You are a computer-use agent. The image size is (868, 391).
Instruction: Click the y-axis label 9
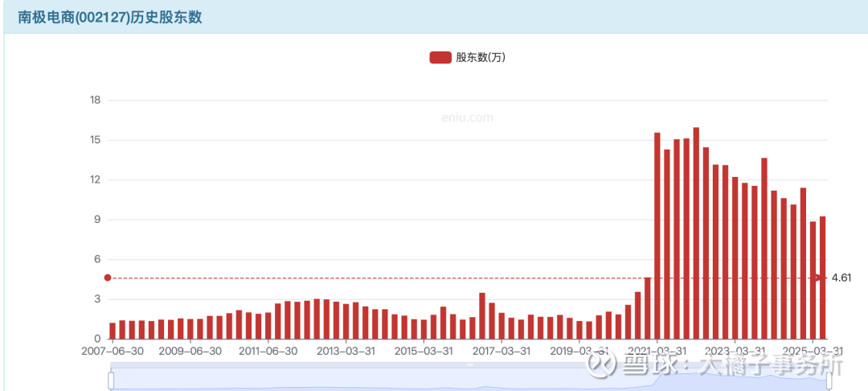97,220
